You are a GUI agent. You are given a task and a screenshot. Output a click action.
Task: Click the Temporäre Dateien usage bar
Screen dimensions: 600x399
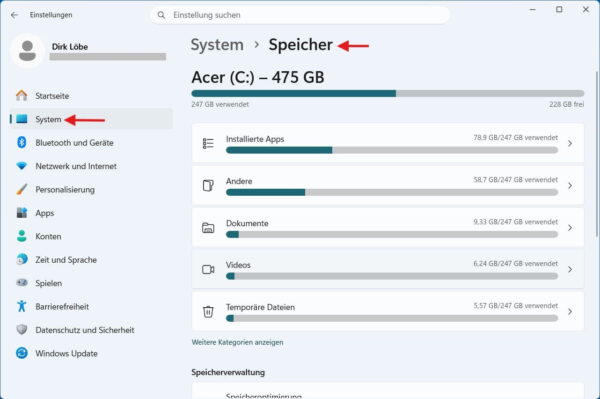tap(392, 318)
